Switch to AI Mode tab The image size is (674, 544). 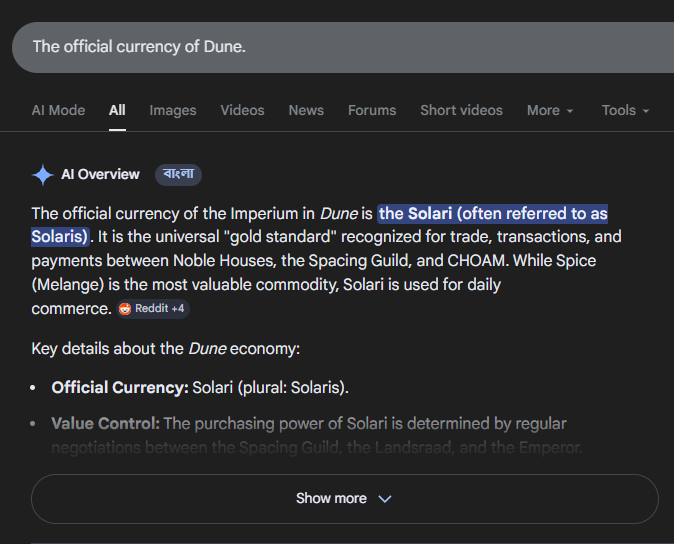point(58,110)
